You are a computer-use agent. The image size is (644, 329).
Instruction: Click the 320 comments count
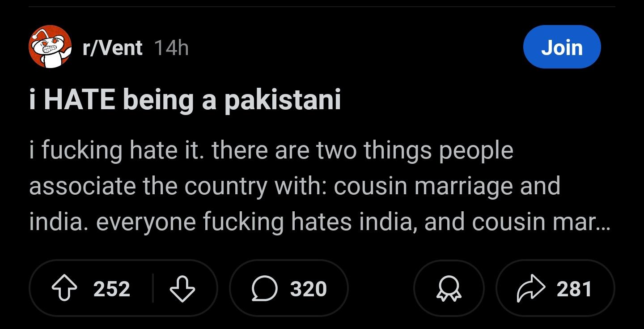(x=308, y=289)
